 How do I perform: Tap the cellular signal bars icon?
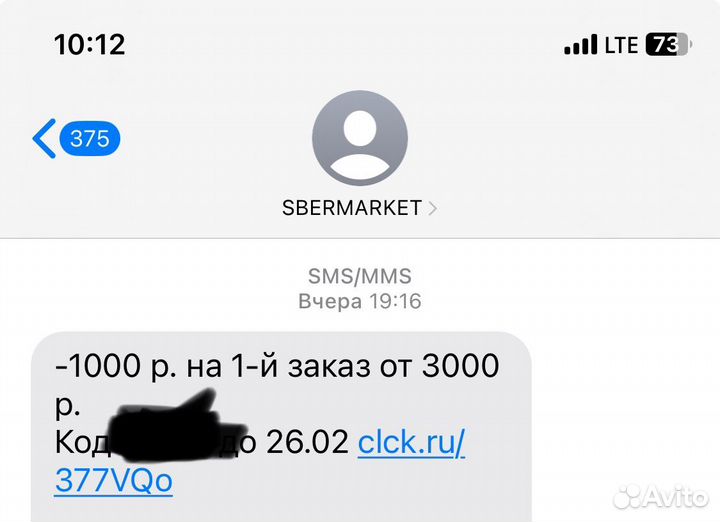click(580, 45)
